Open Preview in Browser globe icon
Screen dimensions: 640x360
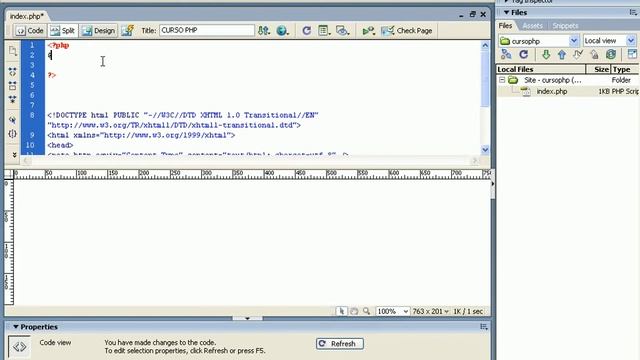coord(282,31)
